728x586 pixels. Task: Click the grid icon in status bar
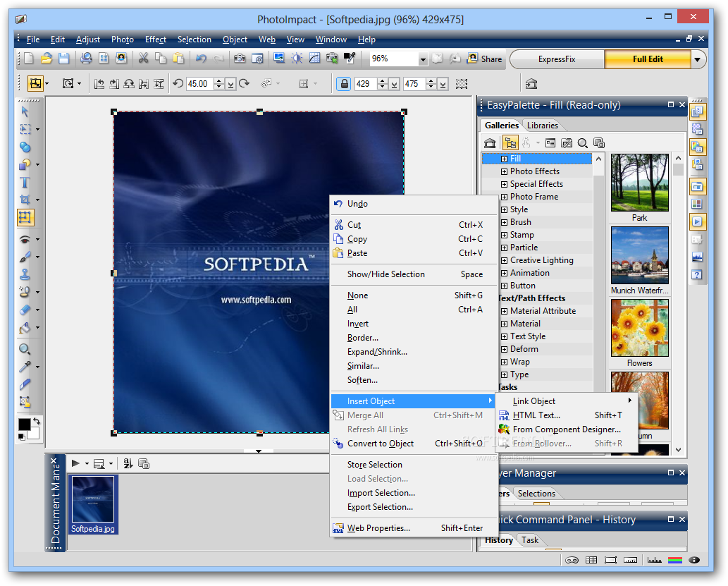coord(591,560)
